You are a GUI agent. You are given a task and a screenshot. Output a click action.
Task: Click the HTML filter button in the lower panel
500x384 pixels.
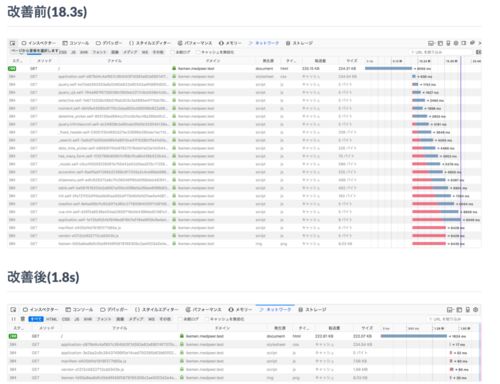pyautogui.click(x=52, y=319)
